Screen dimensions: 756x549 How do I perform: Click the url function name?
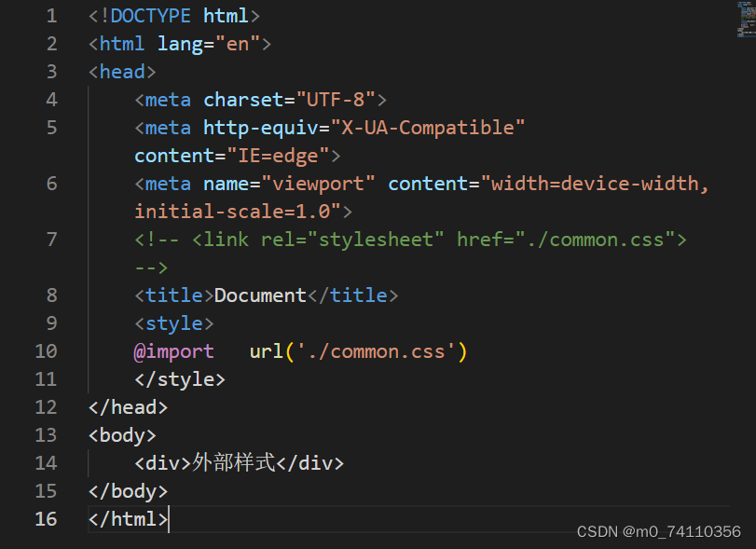pos(267,351)
